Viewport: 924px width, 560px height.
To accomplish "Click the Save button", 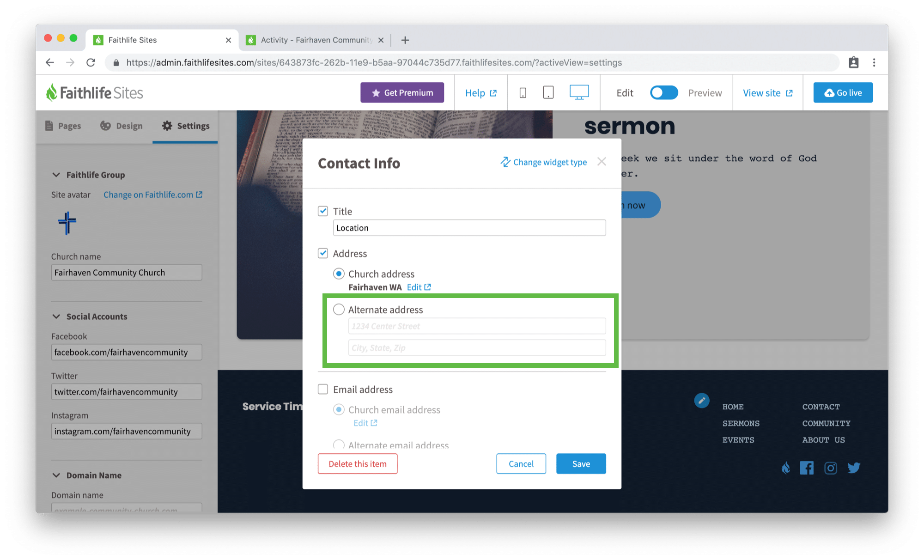I will coord(581,463).
